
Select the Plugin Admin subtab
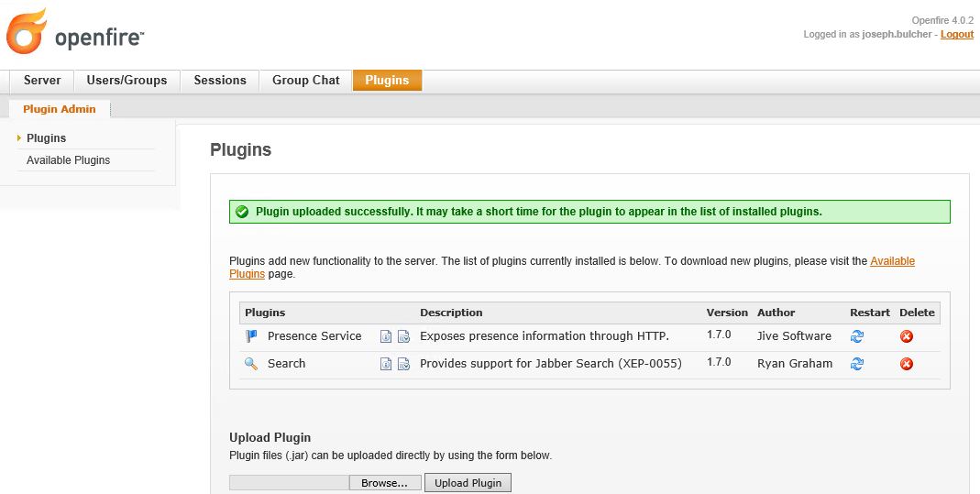coord(60,109)
